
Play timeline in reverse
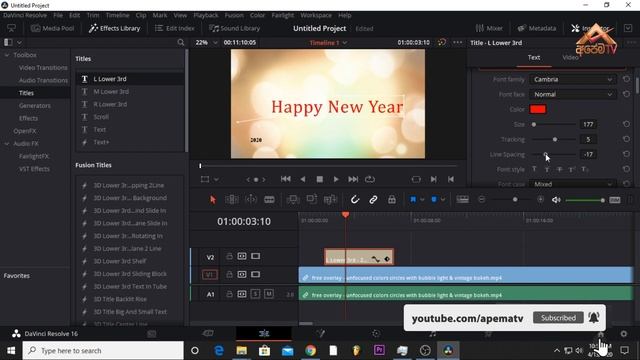tap(303, 179)
